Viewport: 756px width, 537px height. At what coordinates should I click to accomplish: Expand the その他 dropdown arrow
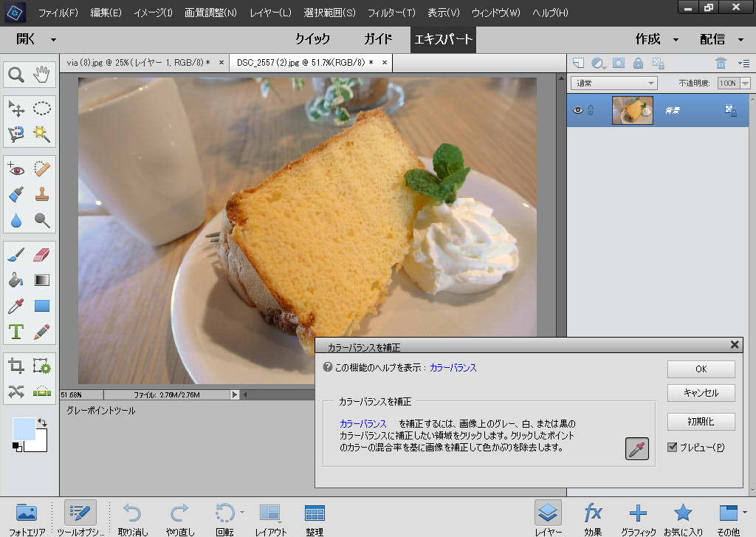(746, 512)
